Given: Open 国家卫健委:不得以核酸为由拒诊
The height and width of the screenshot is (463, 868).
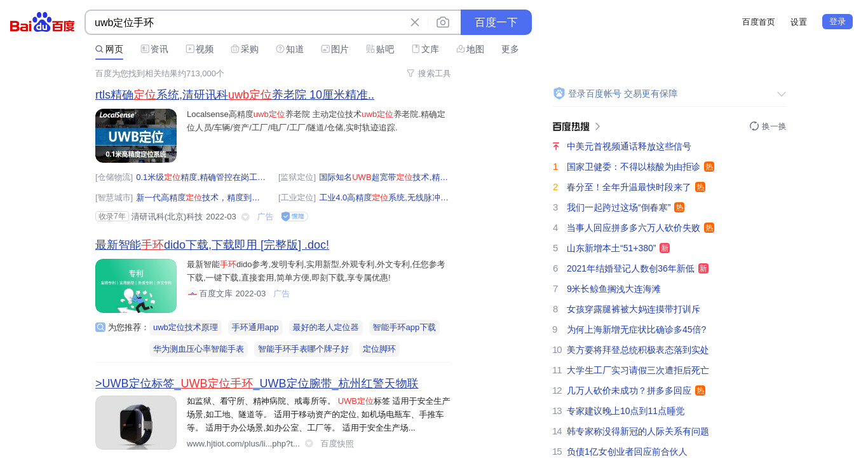Looking at the screenshot, I should (634, 167).
